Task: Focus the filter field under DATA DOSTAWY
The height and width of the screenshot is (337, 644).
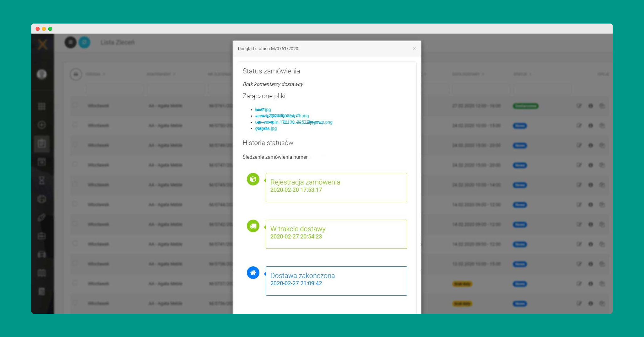Action: tap(481, 89)
